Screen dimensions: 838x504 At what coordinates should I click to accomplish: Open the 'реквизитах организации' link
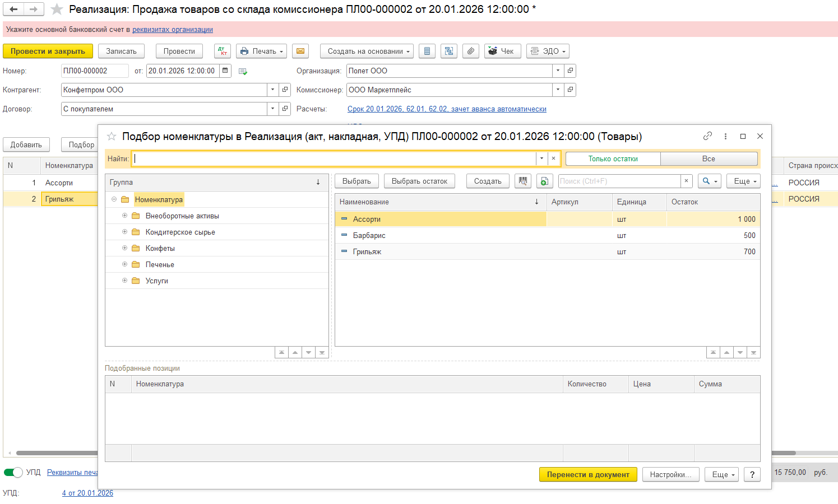coord(172,29)
